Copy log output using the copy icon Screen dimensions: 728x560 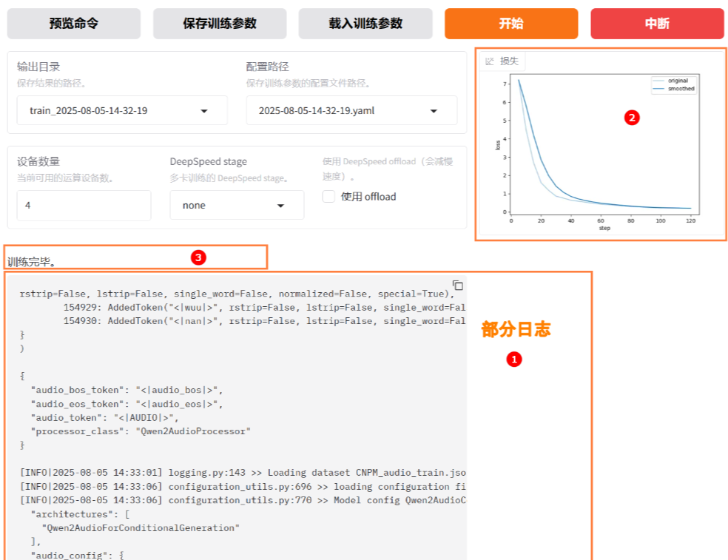tap(458, 285)
